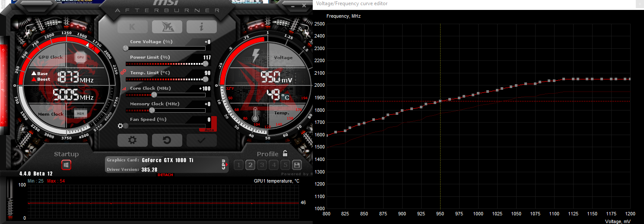644x224 pixels.
Task: Click the Boost legend label in gauge
Action: (x=44, y=79)
